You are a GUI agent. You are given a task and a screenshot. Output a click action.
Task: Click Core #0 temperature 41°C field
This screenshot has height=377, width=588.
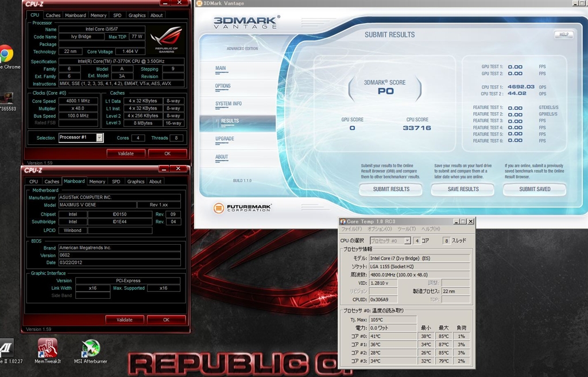point(393,336)
